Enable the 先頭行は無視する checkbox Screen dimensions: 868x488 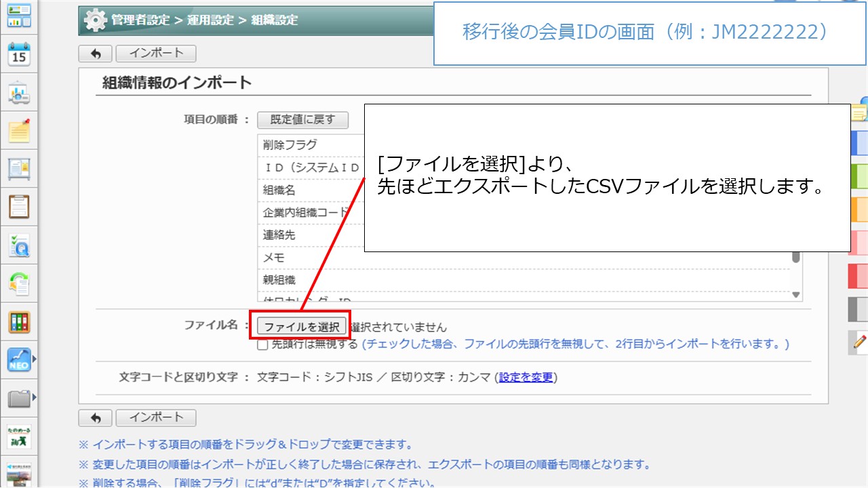262,344
